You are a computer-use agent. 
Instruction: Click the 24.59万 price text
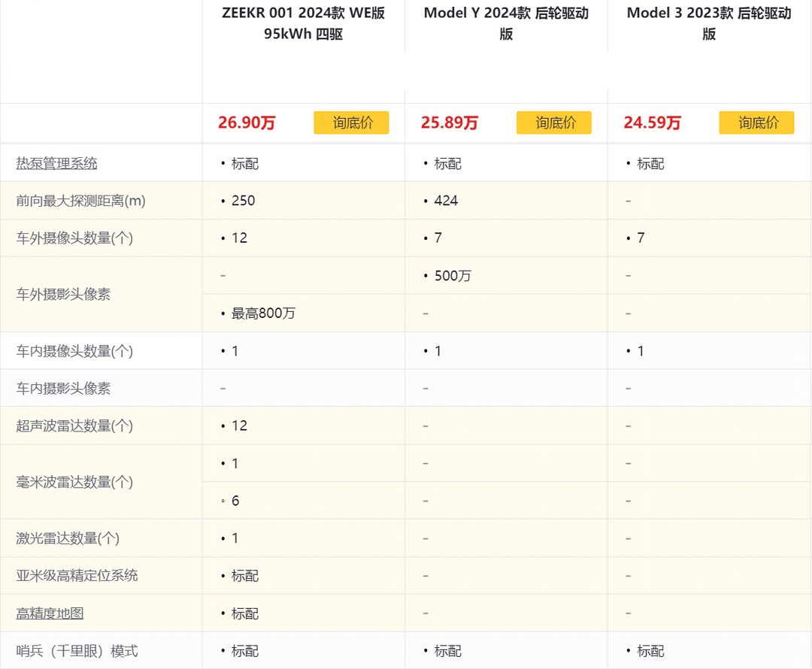pos(652,123)
